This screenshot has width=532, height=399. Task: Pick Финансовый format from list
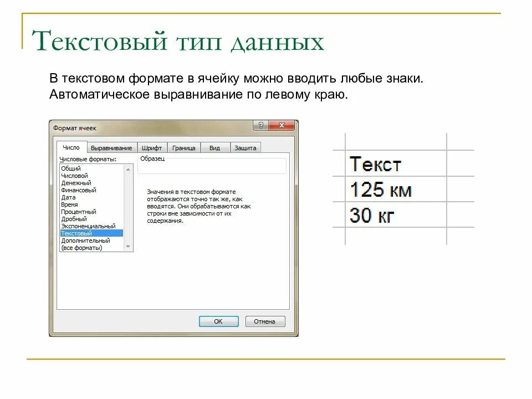tap(91, 190)
